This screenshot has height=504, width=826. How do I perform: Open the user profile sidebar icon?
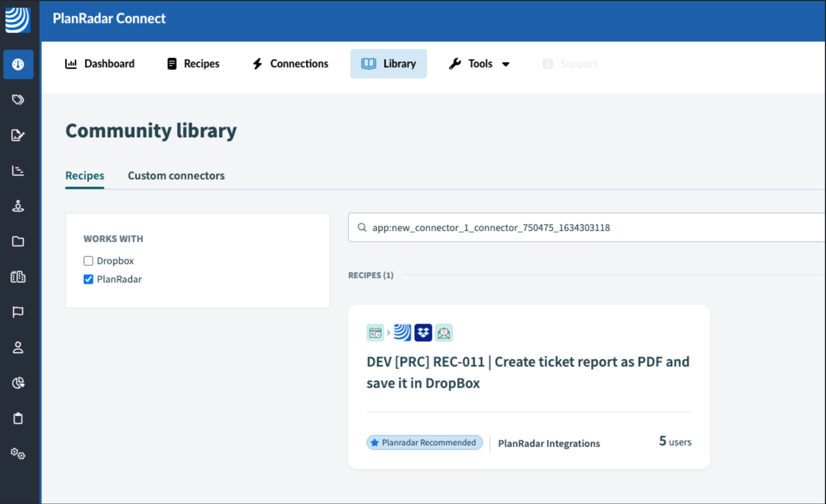pos(18,347)
